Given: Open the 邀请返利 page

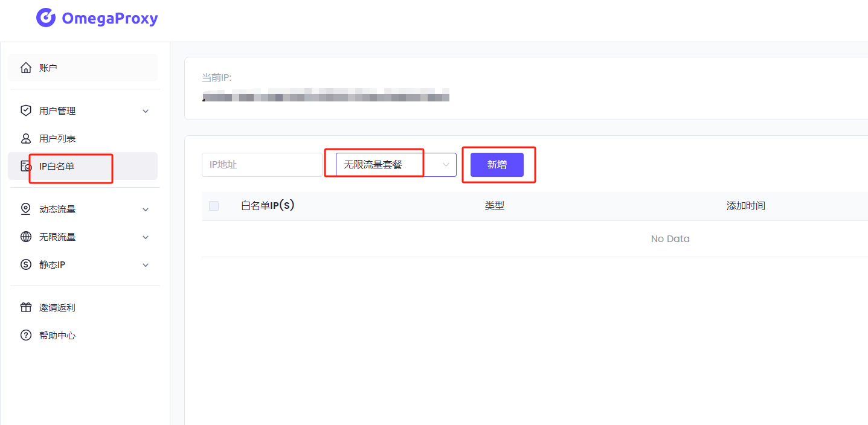Looking at the screenshot, I should [83, 307].
